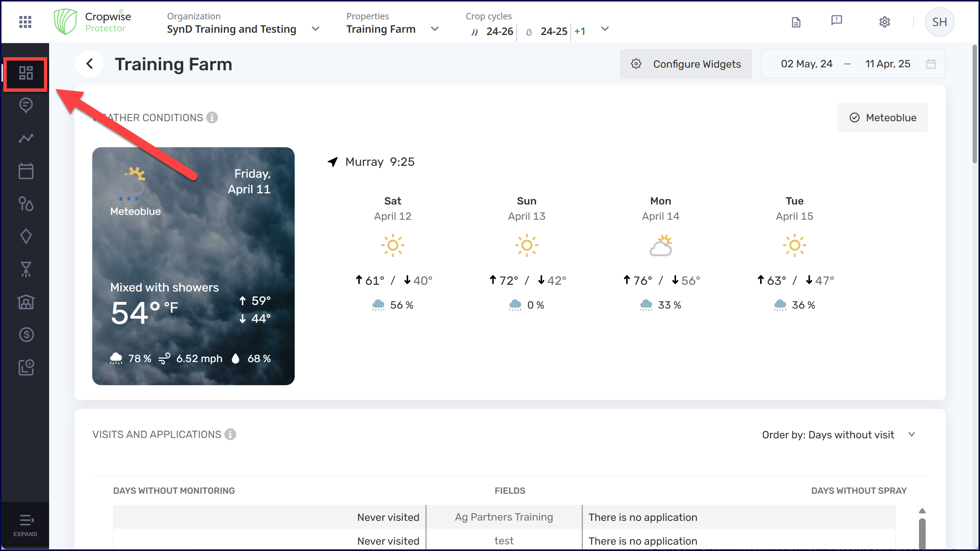980x551 pixels.
Task: Click the SH user avatar
Action: click(939, 22)
